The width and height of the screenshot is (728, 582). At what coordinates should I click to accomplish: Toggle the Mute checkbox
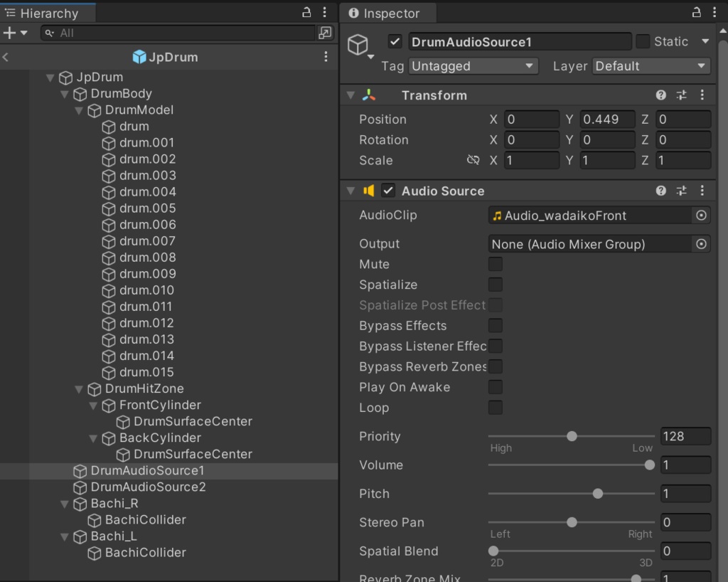(x=496, y=264)
